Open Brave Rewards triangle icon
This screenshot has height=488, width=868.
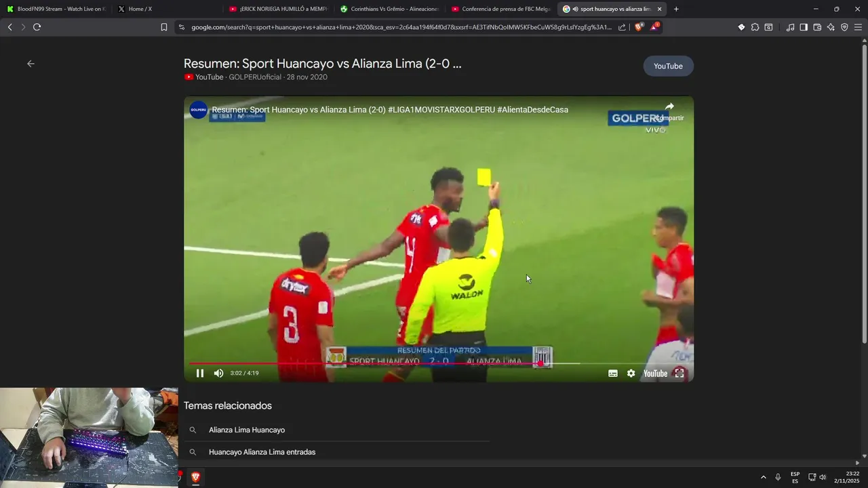pos(654,27)
